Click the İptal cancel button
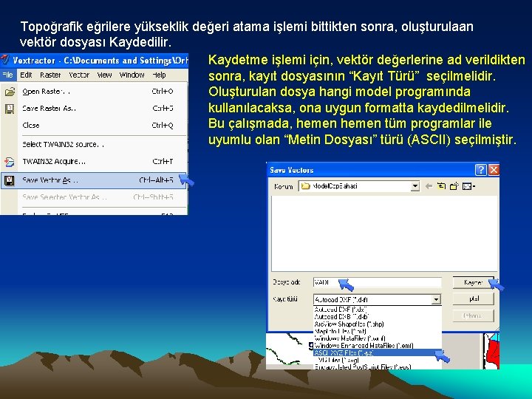Screen dimensions: 532x399 click(474, 299)
